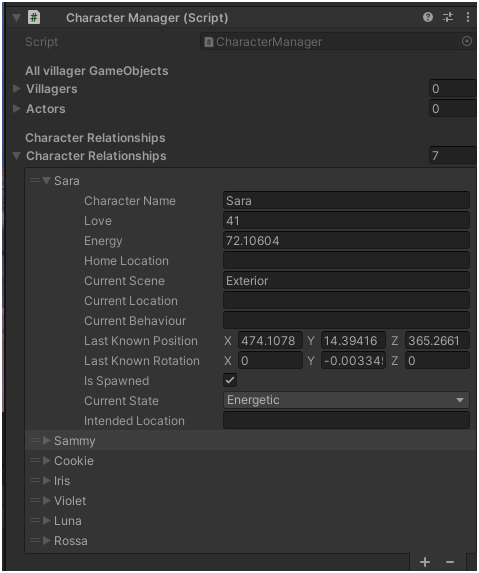Expand the Luna element

pos(46,520)
